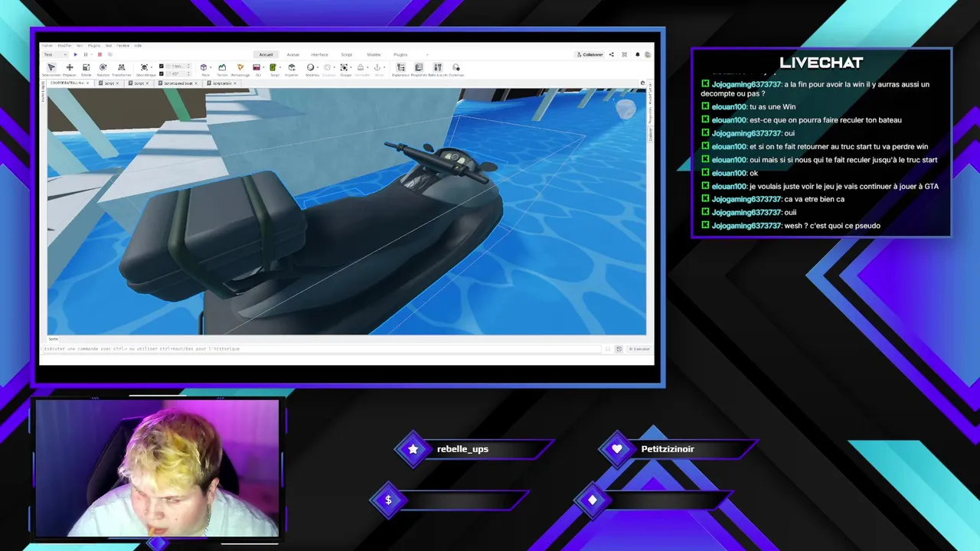Click the streamer webcam thumbnail
This screenshot has height=551, width=980.
click(157, 468)
